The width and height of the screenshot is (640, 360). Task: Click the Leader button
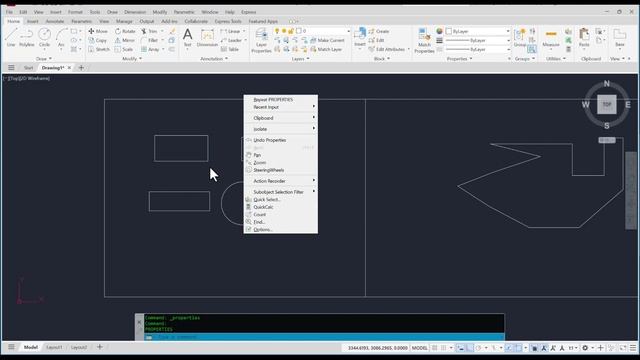point(231,40)
